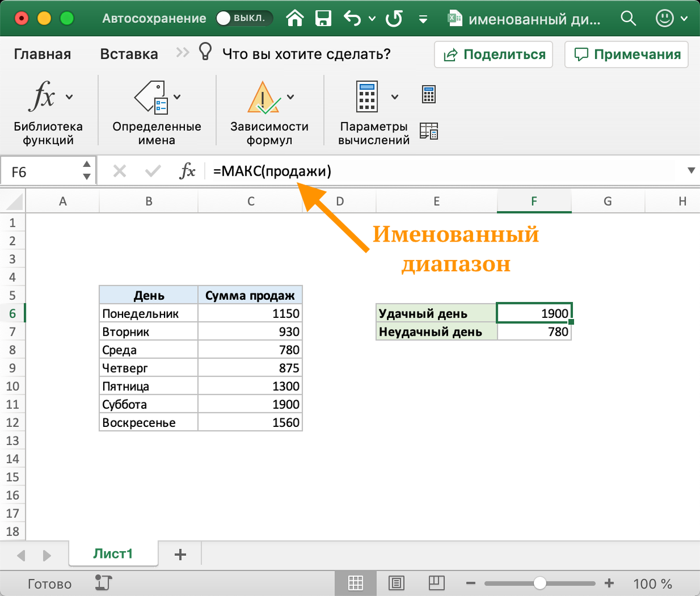Screen dimensions: 700x596
Task: Switch to Page Break Preview icon
Action: tap(436, 583)
